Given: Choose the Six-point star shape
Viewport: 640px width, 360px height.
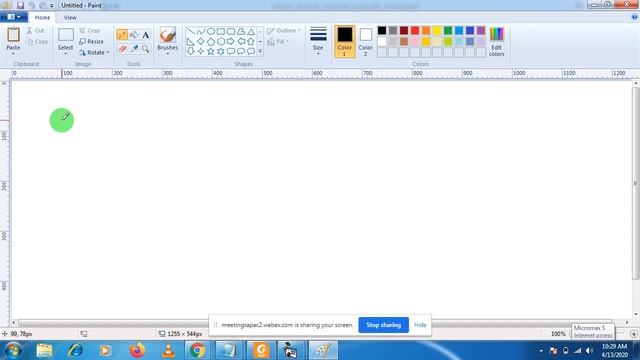Looking at the screenshot, I should [x=221, y=51].
